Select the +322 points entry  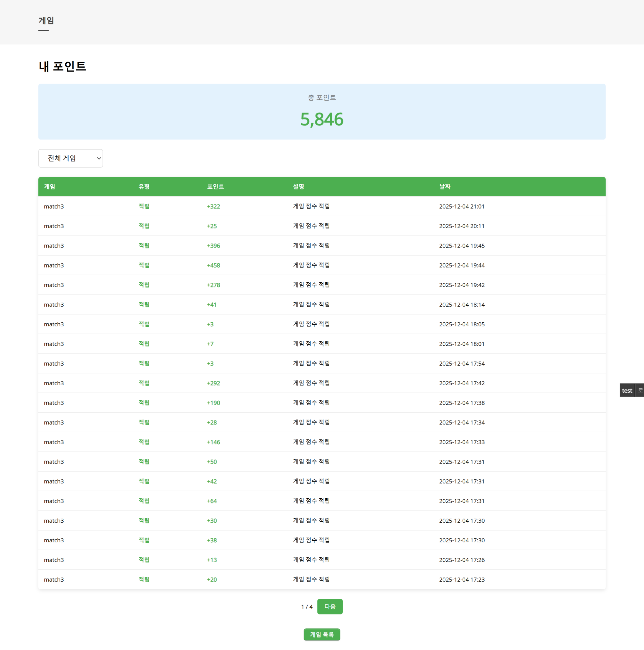pos(213,207)
